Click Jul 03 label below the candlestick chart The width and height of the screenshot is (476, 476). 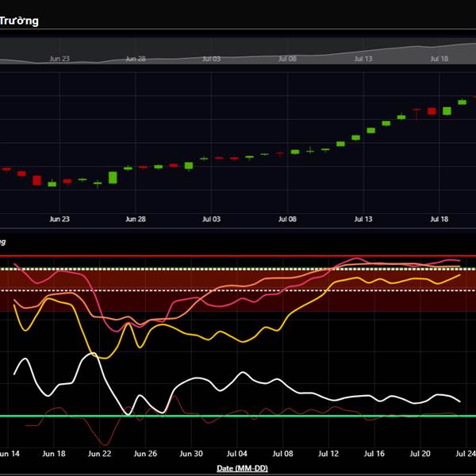(211, 219)
